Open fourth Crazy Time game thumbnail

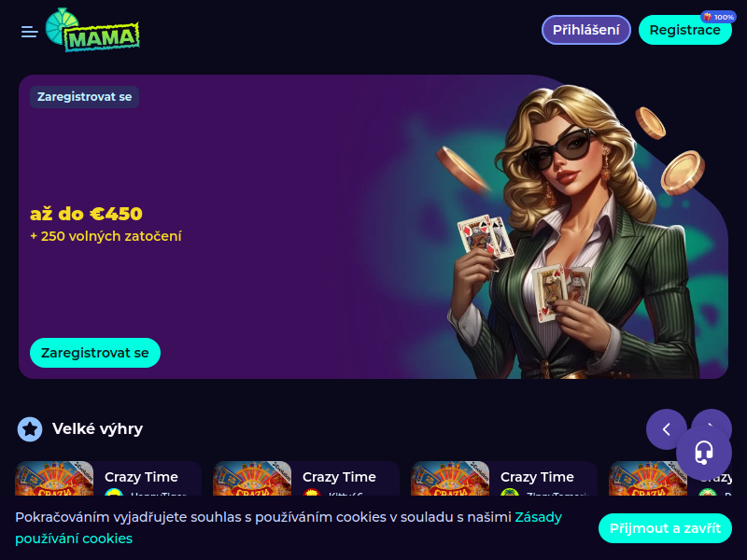tap(648, 478)
